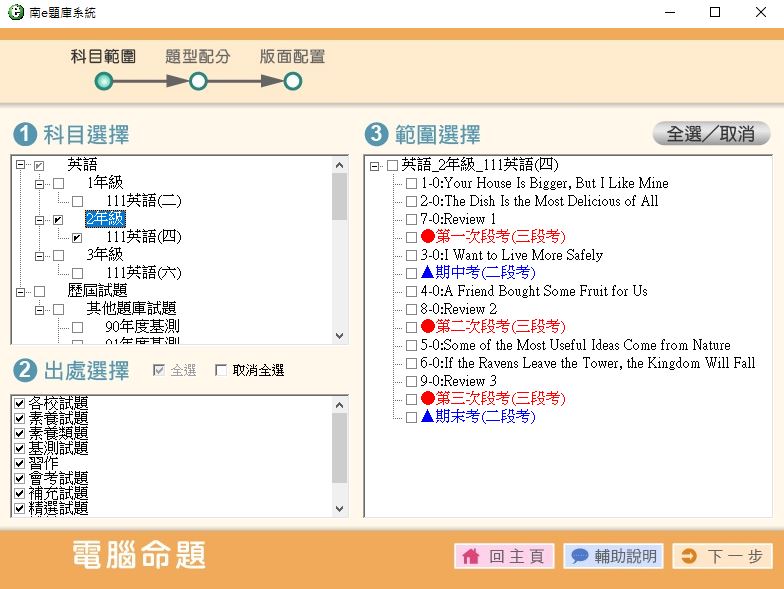
Task: Click the 全選／取消 button
Action: click(x=711, y=134)
